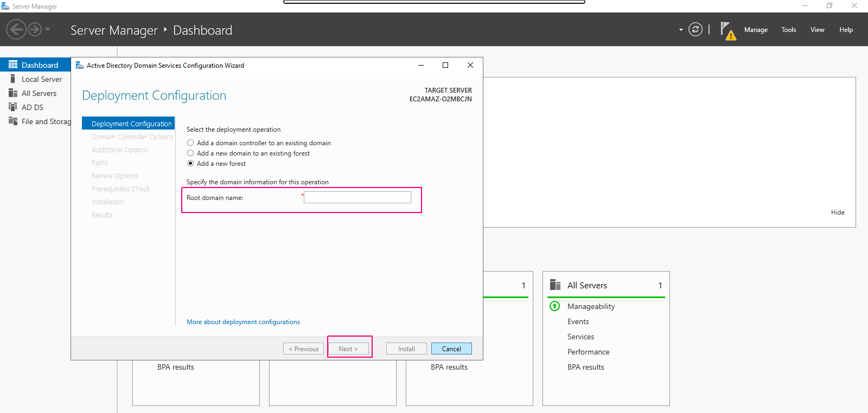This screenshot has height=413, width=868.
Task: Open Events in All Servers tile
Action: click(578, 321)
